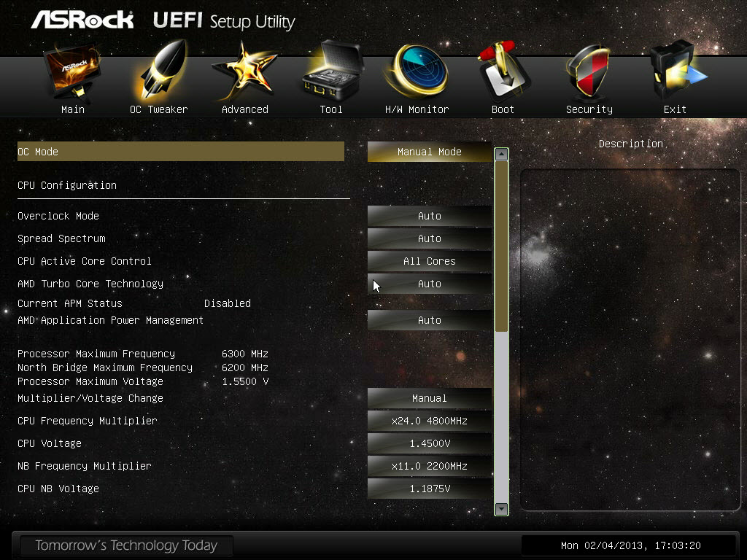Screen dimensions: 747x560
Task: Open NB Frequency Multiplier x11.0 2200MHz value
Action: coord(429,466)
